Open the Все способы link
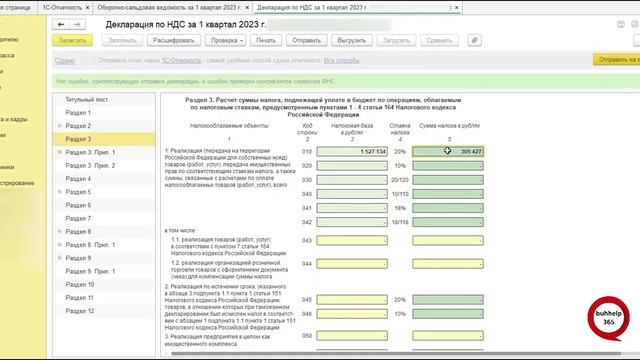This screenshot has height=360, width=640. (342, 60)
